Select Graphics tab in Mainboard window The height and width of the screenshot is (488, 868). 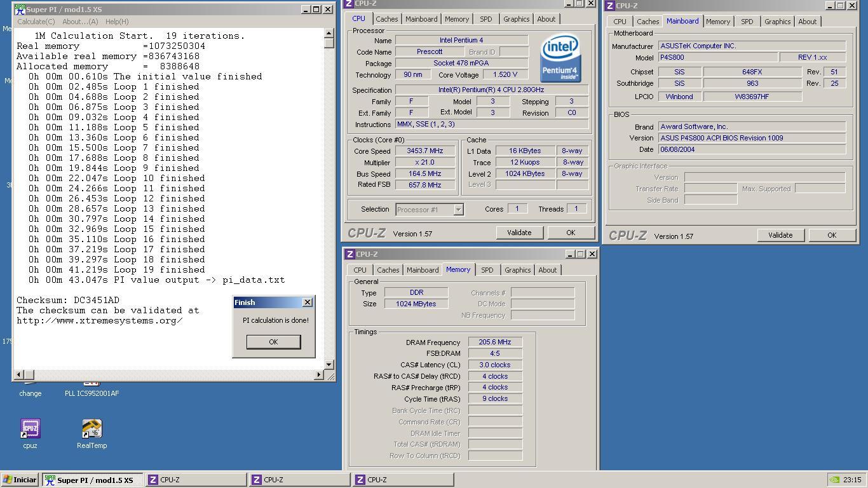pyautogui.click(x=777, y=22)
